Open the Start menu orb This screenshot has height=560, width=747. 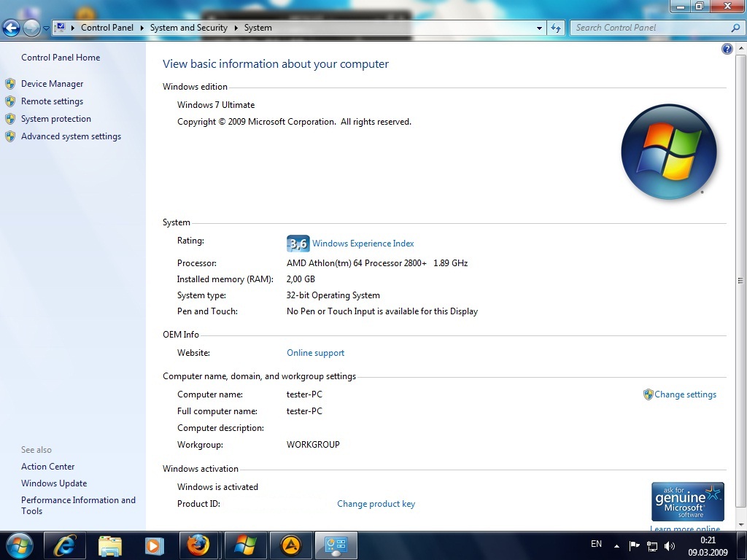(20, 545)
